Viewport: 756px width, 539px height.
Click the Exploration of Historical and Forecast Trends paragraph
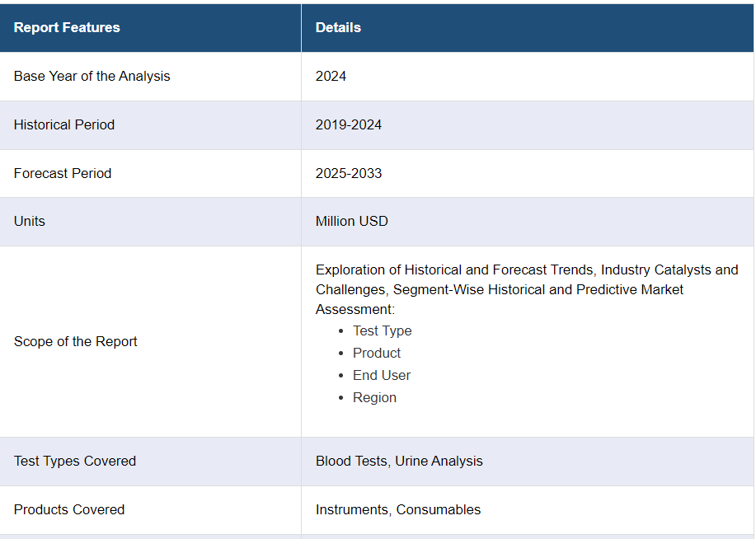point(526,289)
